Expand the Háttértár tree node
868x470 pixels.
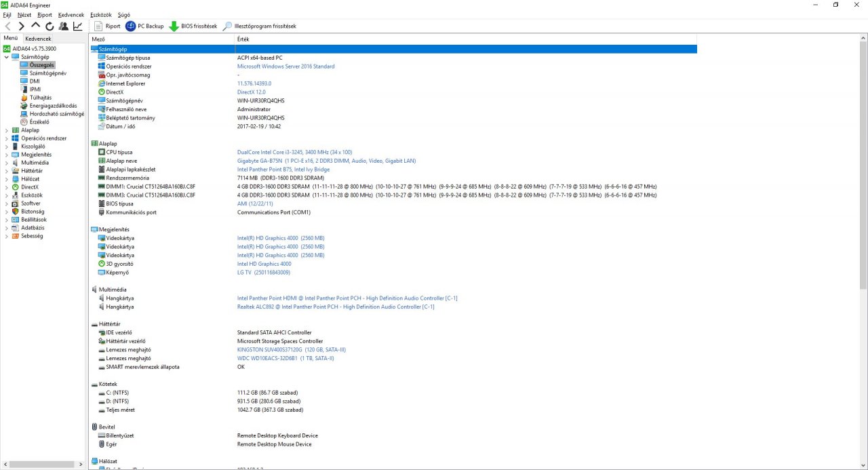pyautogui.click(x=6, y=171)
